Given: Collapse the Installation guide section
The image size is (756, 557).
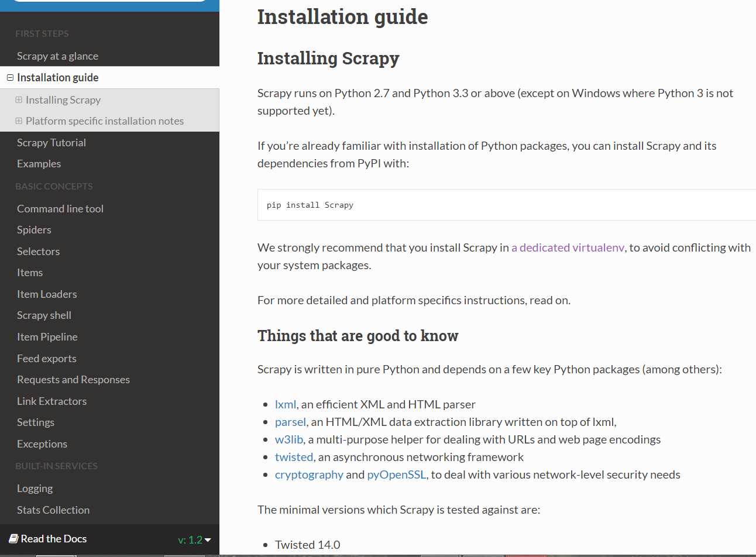Looking at the screenshot, I should [x=10, y=77].
